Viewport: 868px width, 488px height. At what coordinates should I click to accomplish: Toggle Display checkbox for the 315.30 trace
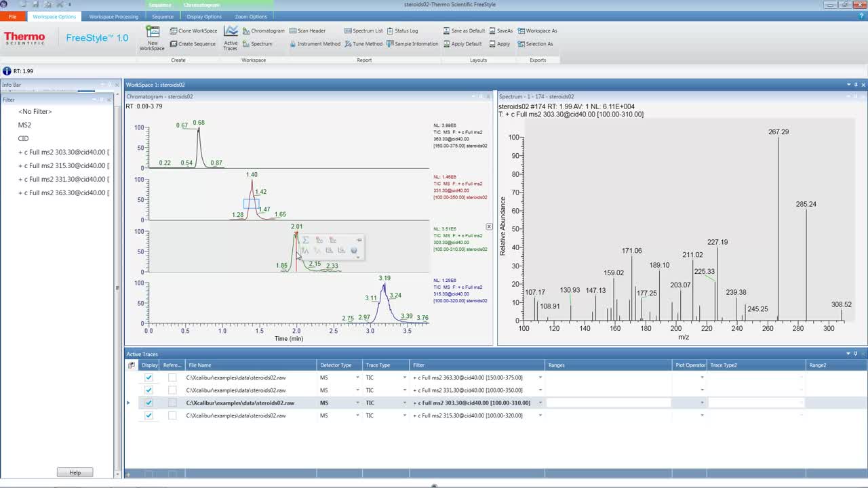(x=149, y=415)
